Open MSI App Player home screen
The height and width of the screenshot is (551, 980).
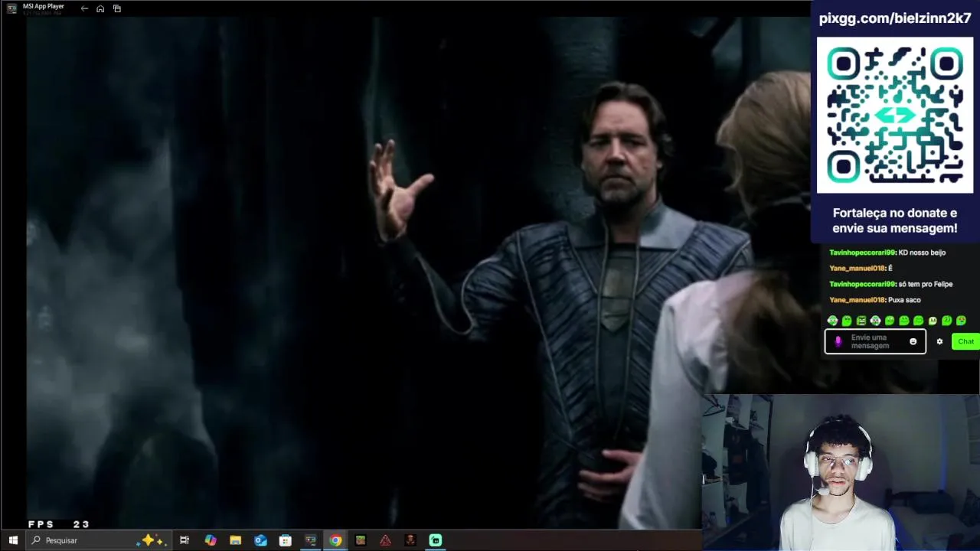100,8
